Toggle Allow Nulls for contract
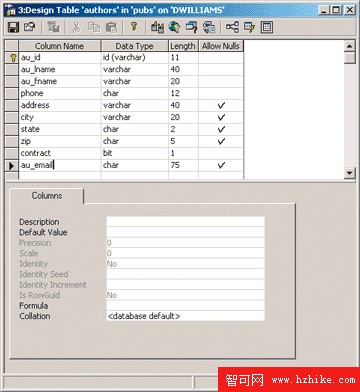The width and height of the screenshot is (360, 392). coord(221,154)
